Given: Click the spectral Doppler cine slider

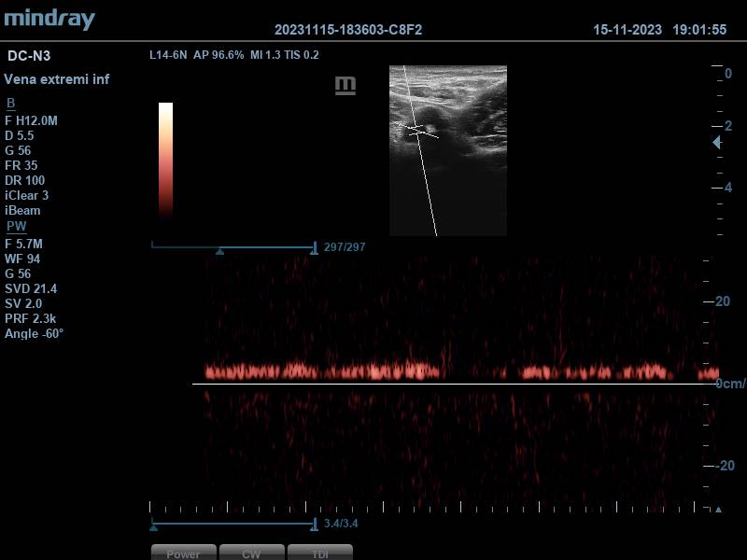Looking at the screenshot, I should click(233, 525).
